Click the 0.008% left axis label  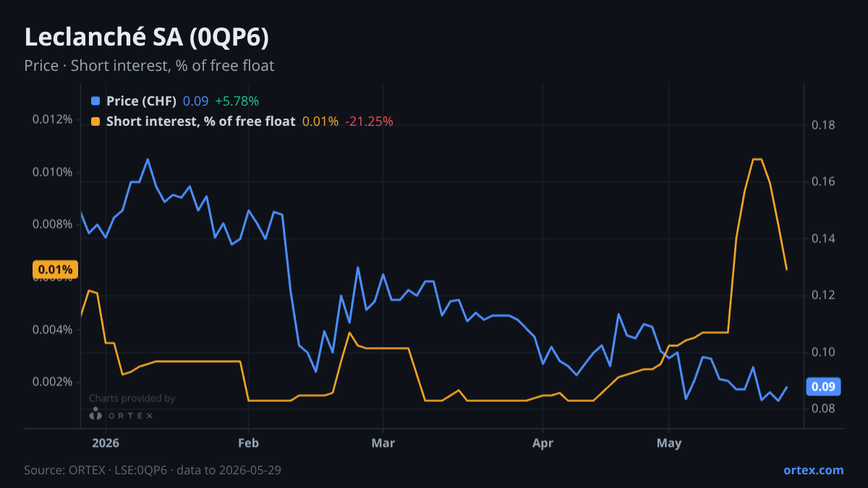[x=52, y=224]
